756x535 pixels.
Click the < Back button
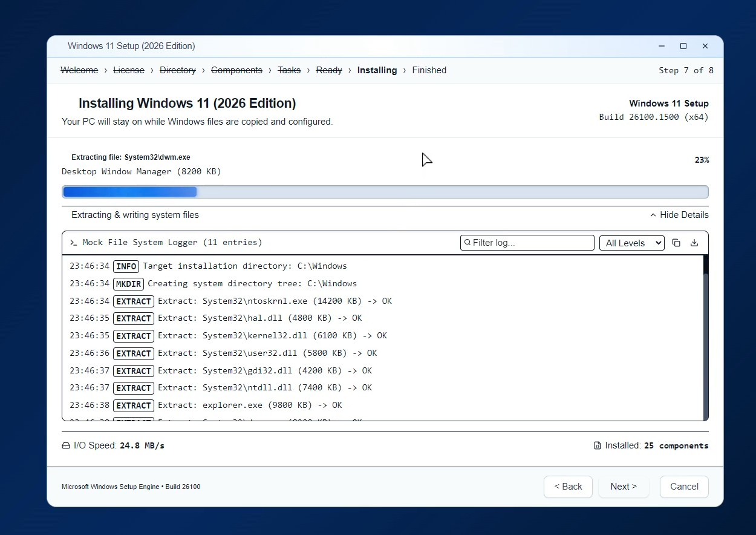click(568, 487)
